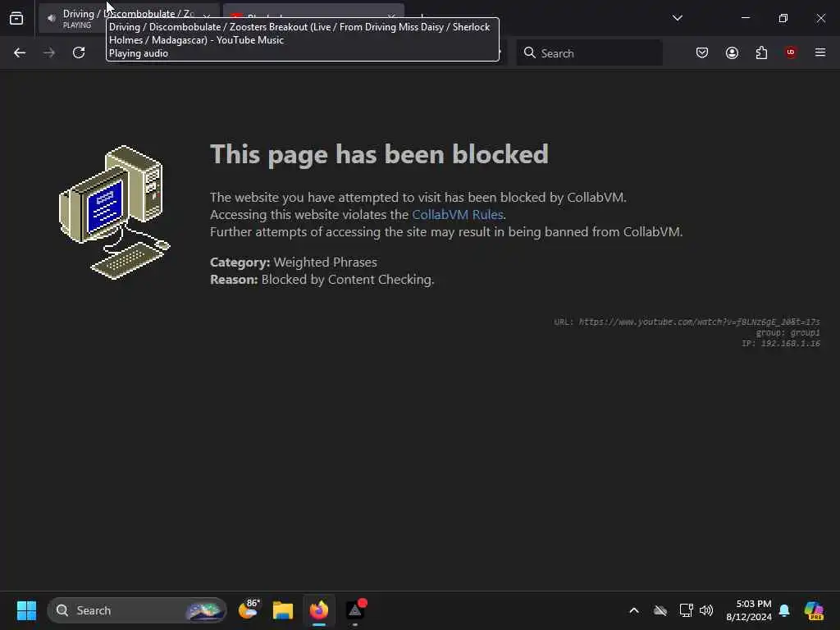Open the dark triangle app with red badge
840x630 pixels.
coord(356,609)
